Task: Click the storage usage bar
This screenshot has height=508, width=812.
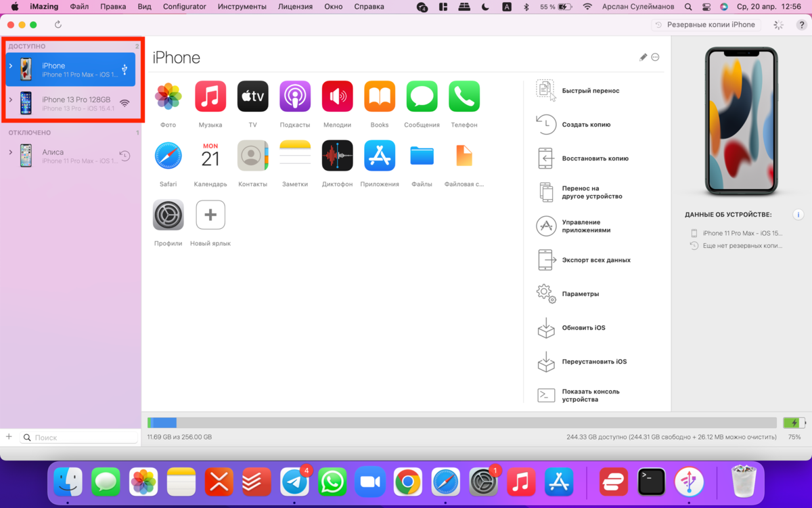Action: pos(462,423)
